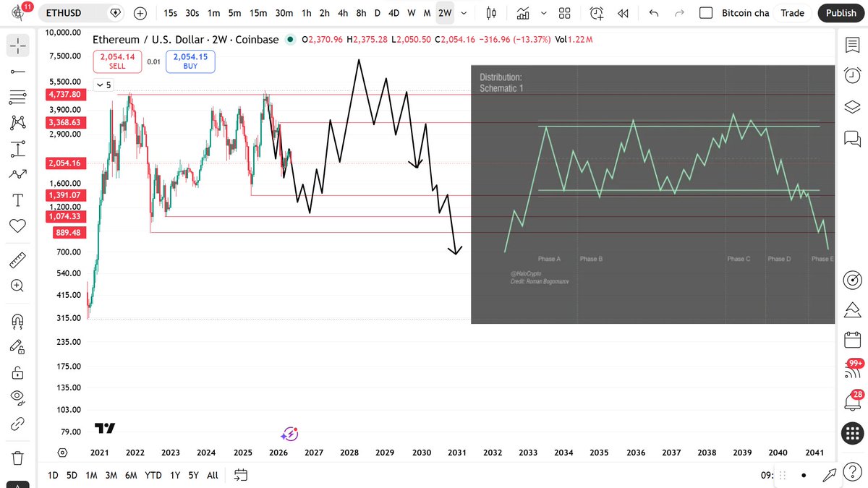Open the calendar panel icon
This screenshot has width=868, height=488.
[x=853, y=340]
